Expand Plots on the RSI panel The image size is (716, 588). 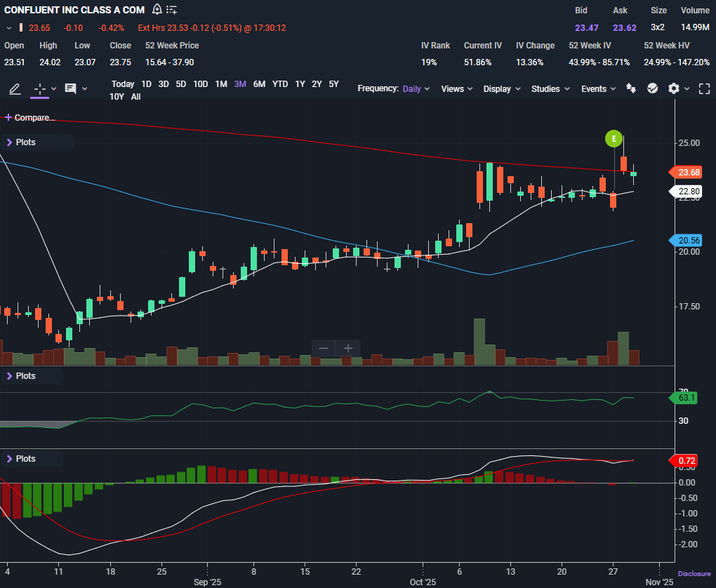pyautogui.click(x=21, y=375)
